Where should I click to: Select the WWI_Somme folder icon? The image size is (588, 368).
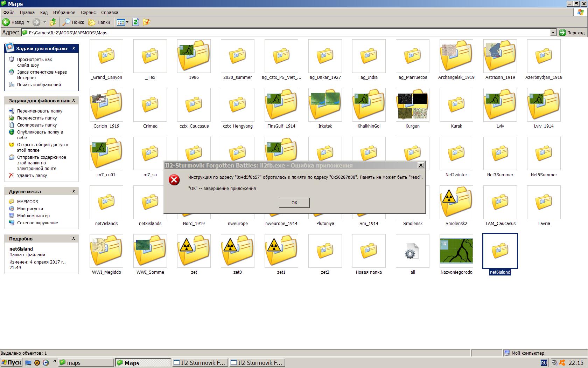point(150,251)
